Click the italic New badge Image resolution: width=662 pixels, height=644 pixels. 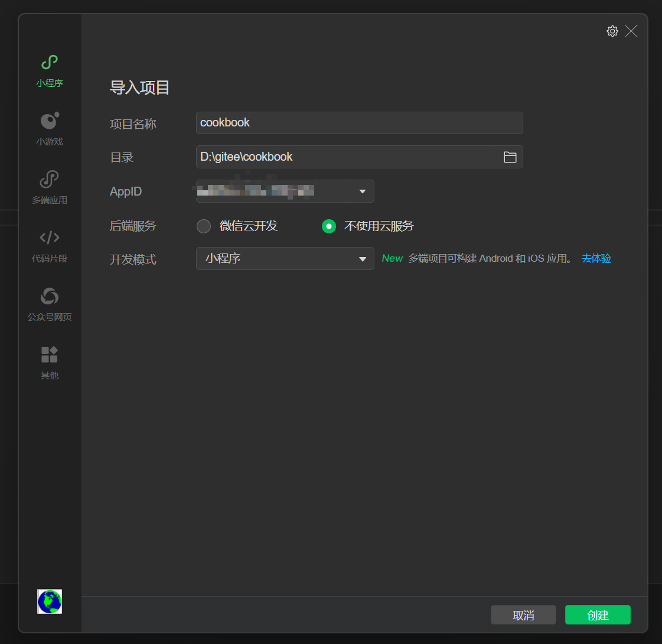392,258
